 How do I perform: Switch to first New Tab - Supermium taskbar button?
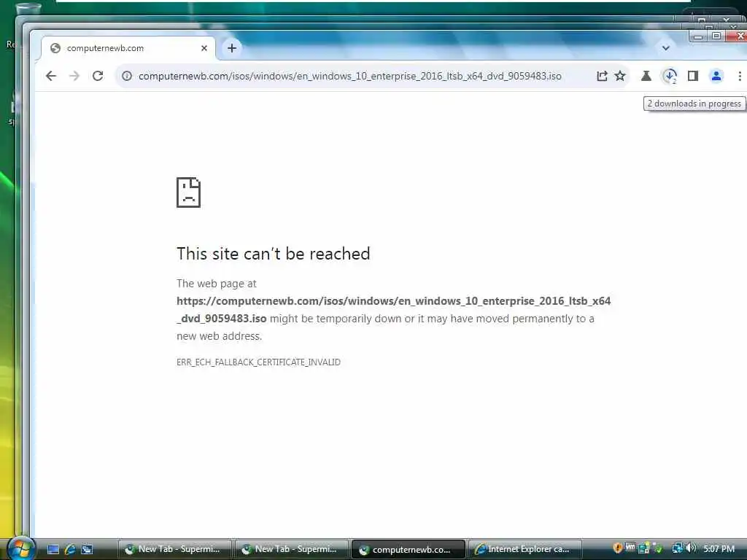[x=174, y=550]
